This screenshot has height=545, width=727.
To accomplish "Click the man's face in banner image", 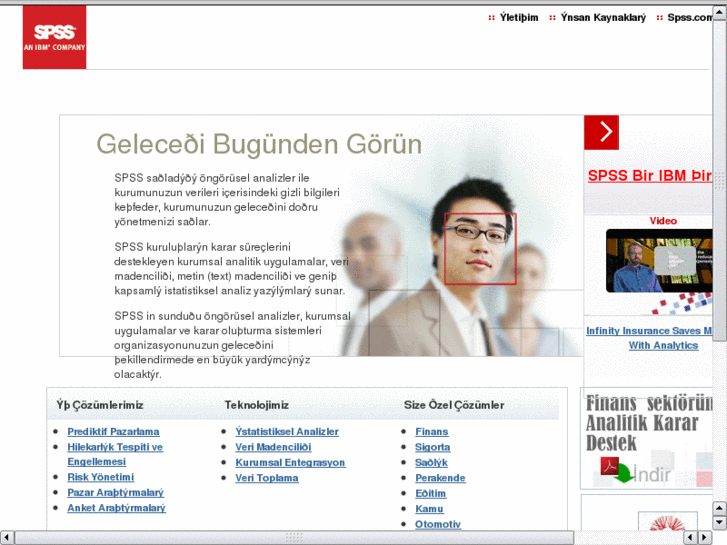I will click(x=480, y=248).
